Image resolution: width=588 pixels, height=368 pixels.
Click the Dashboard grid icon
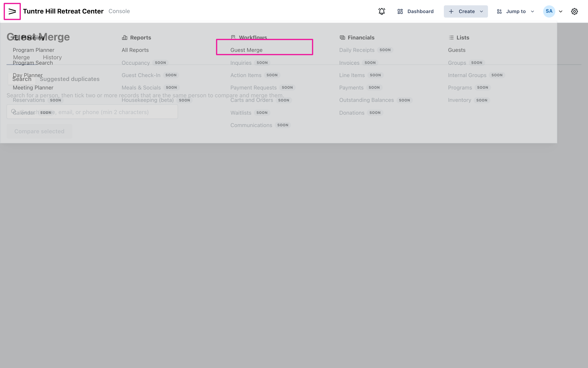click(400, 11)
